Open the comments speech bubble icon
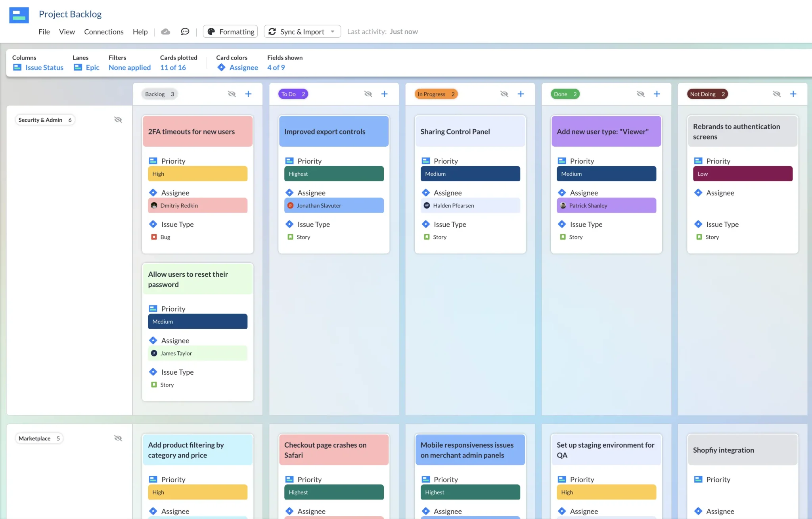The image size is (812, 519). point(185,32)
